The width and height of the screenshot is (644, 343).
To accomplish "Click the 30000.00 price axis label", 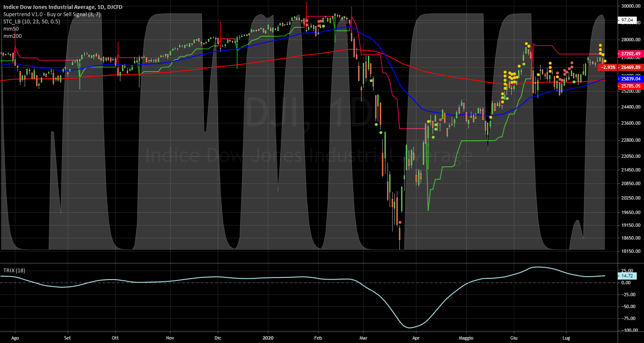I will point(630,6).
